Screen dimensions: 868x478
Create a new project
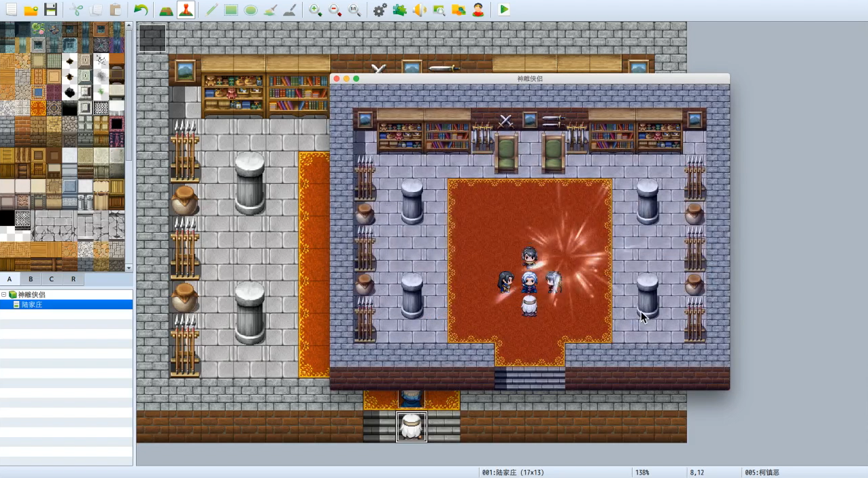[x=11, y=10]
